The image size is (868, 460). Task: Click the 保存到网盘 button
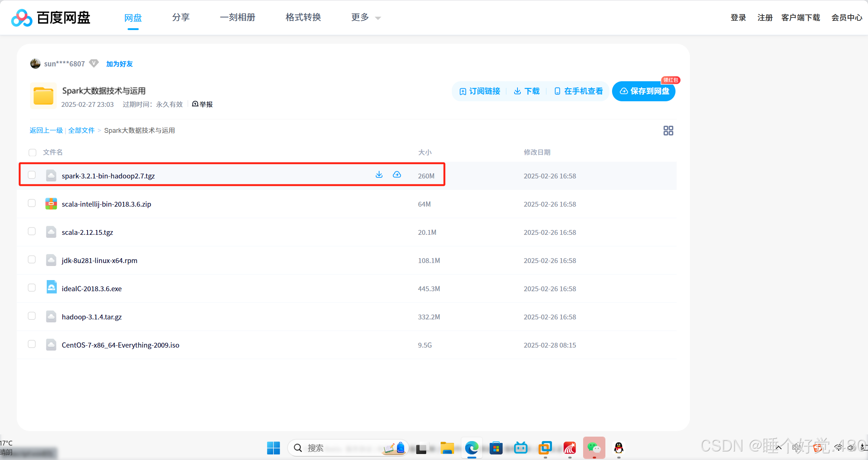coord(644,91)
